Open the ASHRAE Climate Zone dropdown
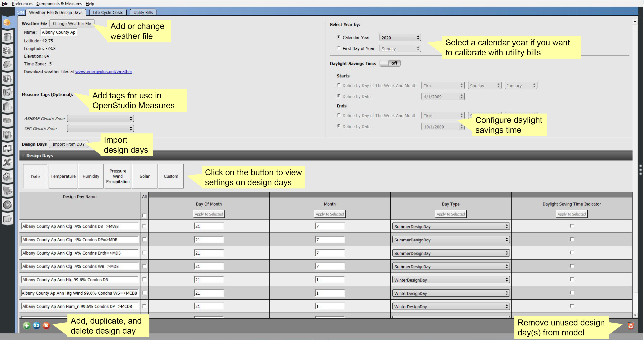Image resolution: width=644 pixels, height=340 pixels. [x=100, y=118]
